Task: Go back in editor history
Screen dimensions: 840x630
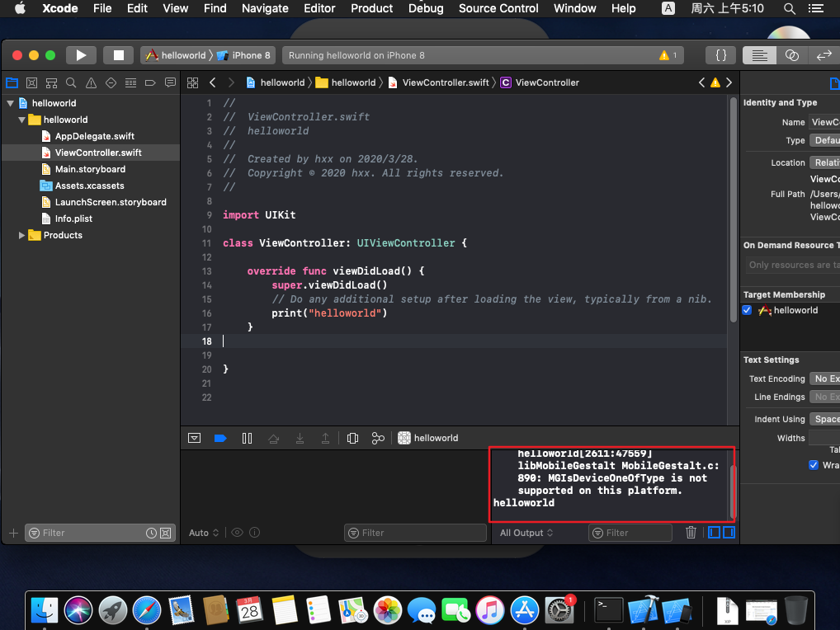Action: [213, 82]
